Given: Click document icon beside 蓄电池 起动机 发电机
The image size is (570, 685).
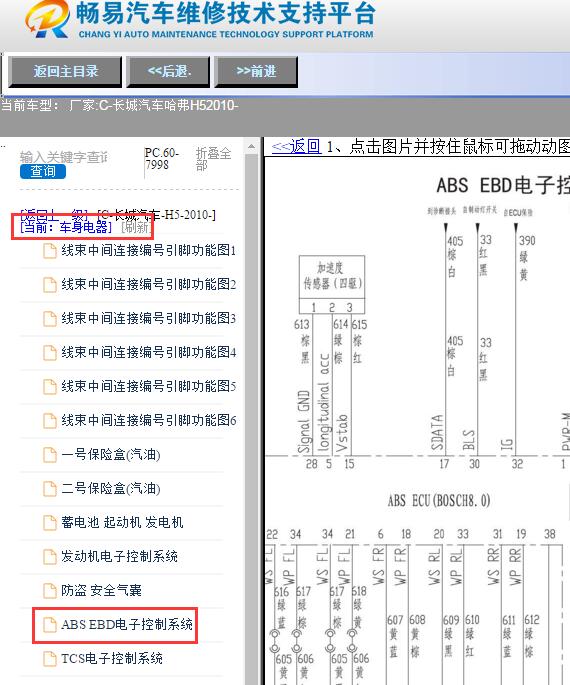Looking at the screenshot, I should 50,522.
